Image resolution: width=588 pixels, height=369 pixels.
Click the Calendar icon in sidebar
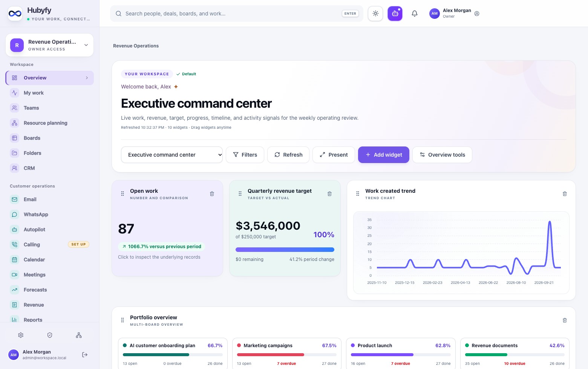[14, 260]
